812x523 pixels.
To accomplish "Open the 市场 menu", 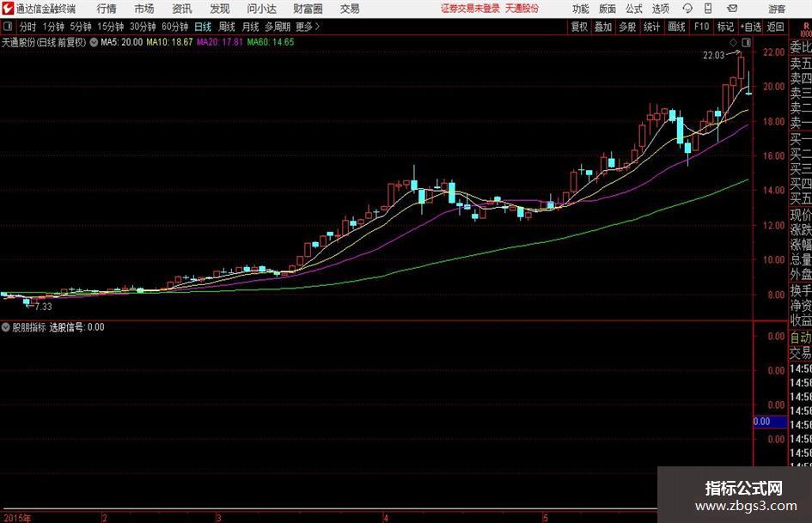I will pos(144,9).
